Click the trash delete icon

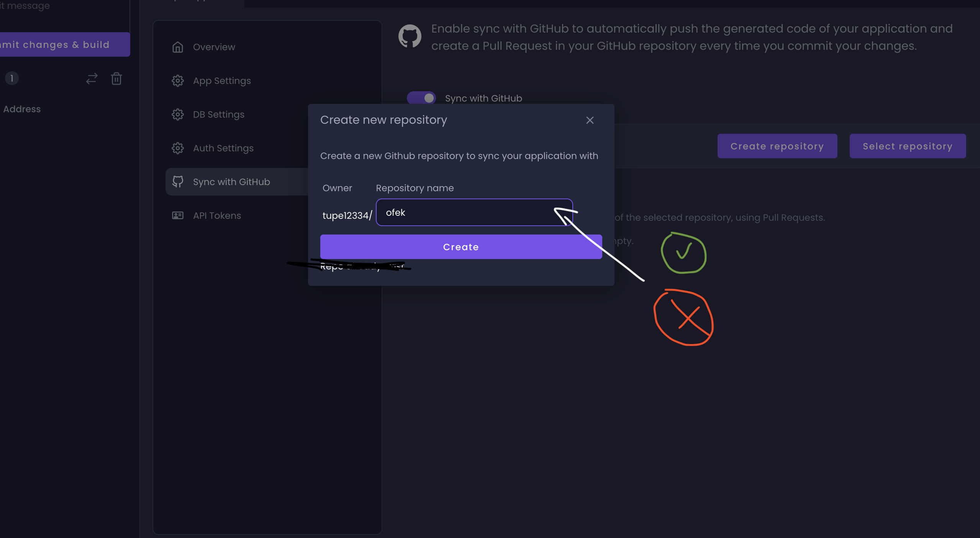click(x=116, y=79)
